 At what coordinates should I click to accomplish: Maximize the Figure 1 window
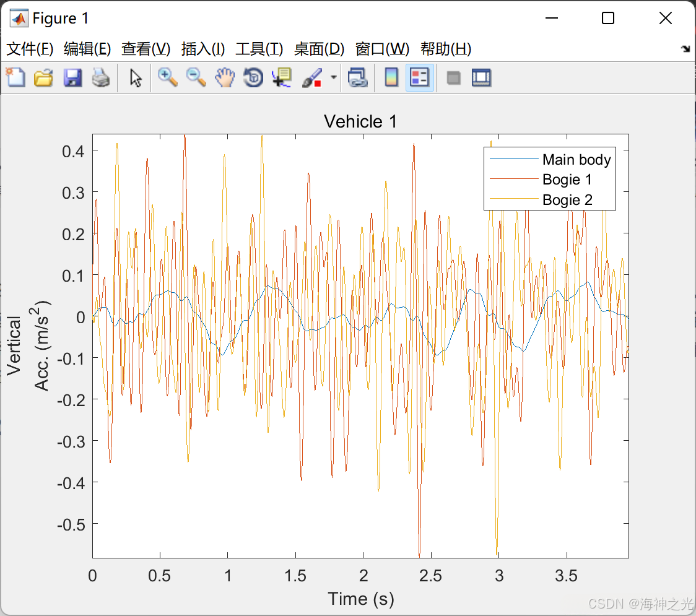tap(607, 18)
